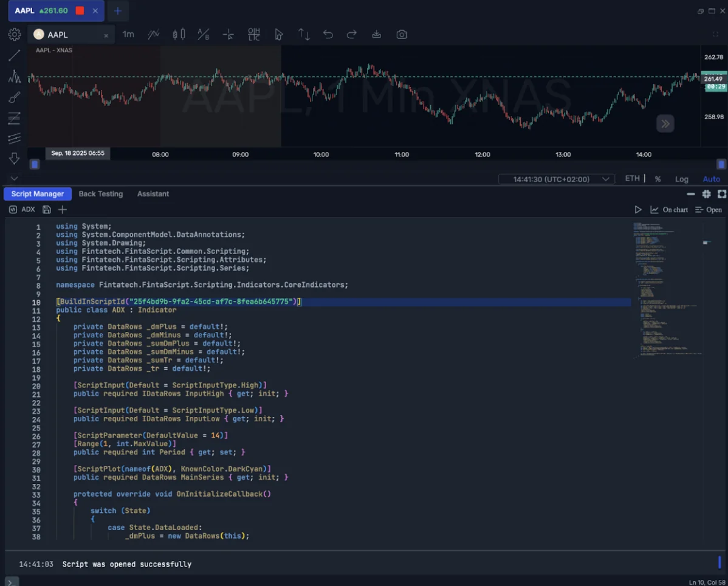This screenshot has width=728, height=586.
Task: Open the 1m timeframe selector
Action: [x=128, y=35]
